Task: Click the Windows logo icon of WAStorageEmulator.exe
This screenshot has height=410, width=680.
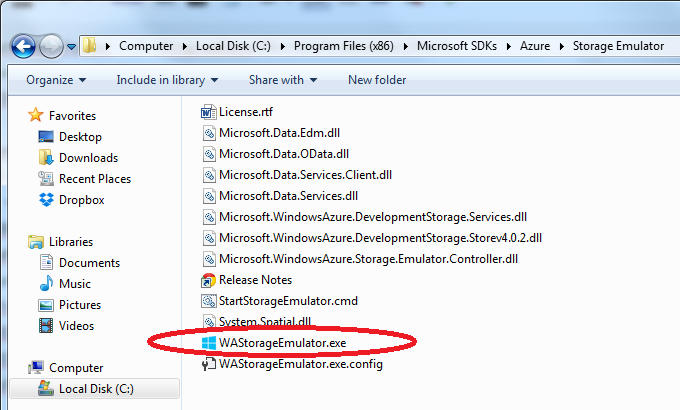Action: coord(209,343)
